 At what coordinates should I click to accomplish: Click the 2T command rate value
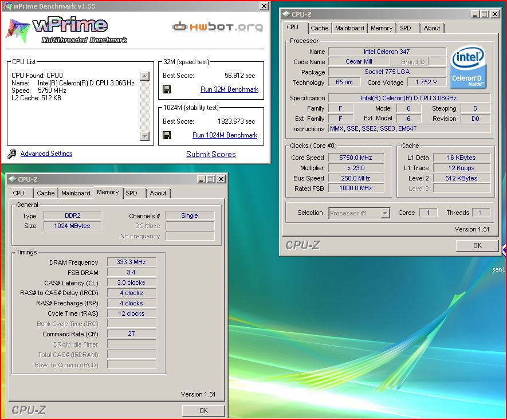131,333
